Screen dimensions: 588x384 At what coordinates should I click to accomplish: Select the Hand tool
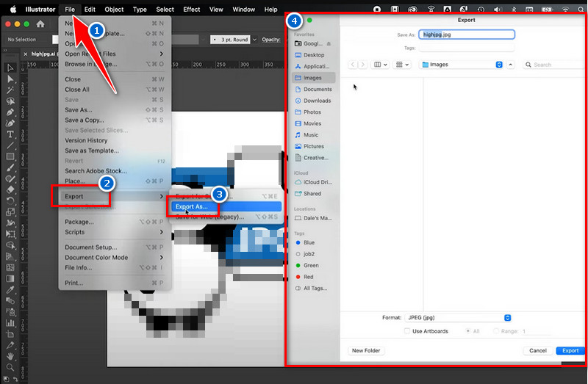pos(10,356)
